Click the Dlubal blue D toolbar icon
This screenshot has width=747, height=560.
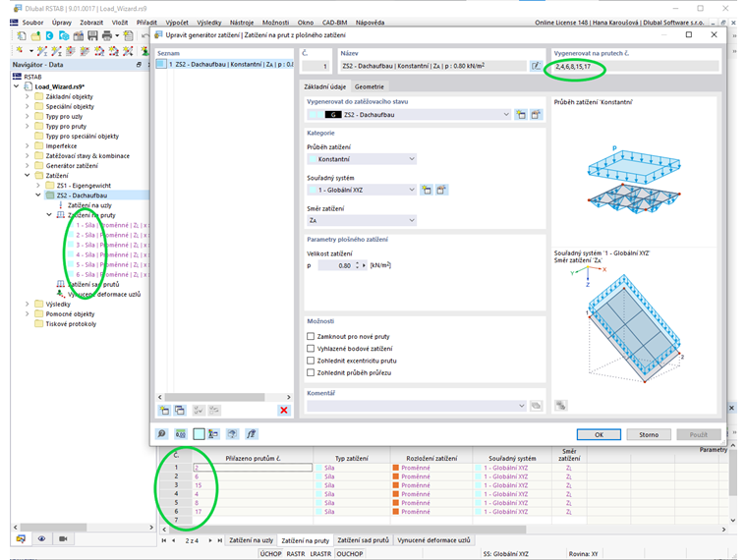pos(49,35)
